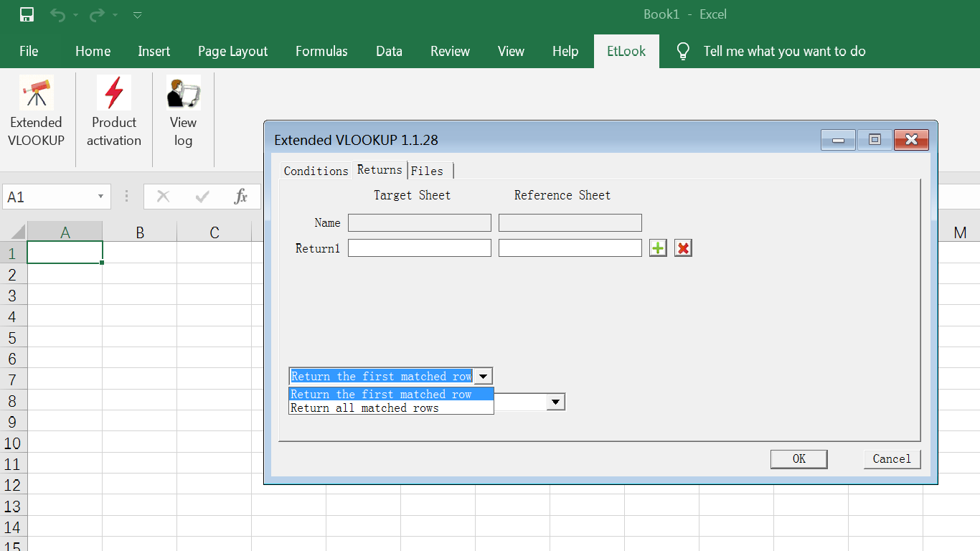Open the Home ribbon tab

93,51
